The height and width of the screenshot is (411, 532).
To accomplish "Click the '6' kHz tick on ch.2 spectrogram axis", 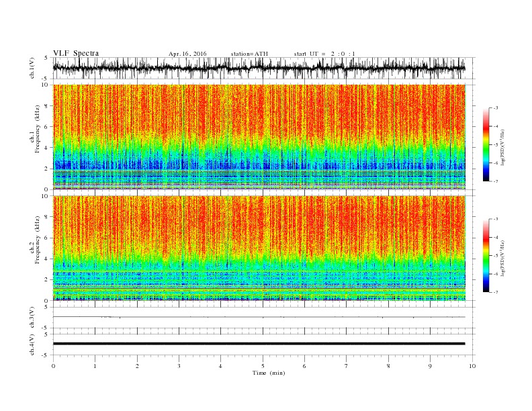I will (x=46, y=238).
